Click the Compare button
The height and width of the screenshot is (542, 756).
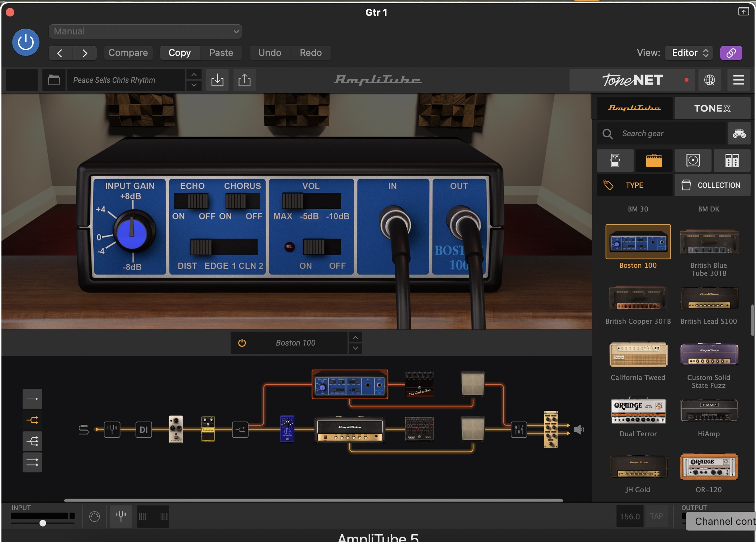click(128, 53)
